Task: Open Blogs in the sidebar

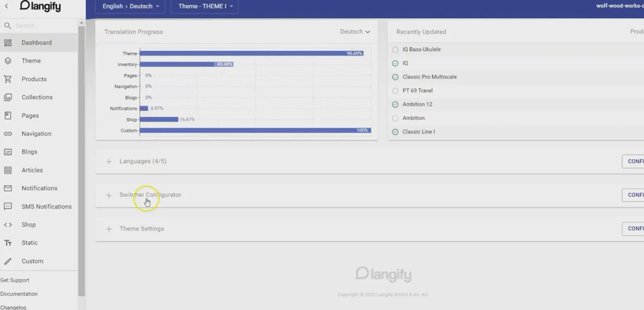Action: [39, 152]
